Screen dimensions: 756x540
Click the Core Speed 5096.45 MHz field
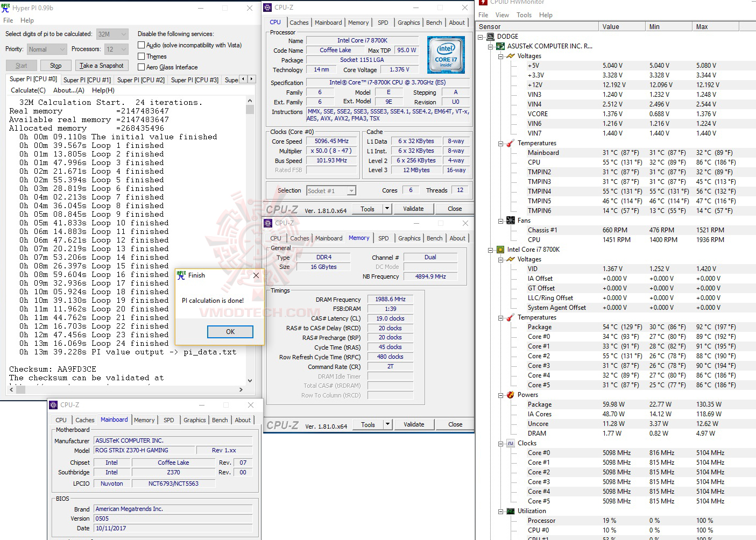(331, 141)
